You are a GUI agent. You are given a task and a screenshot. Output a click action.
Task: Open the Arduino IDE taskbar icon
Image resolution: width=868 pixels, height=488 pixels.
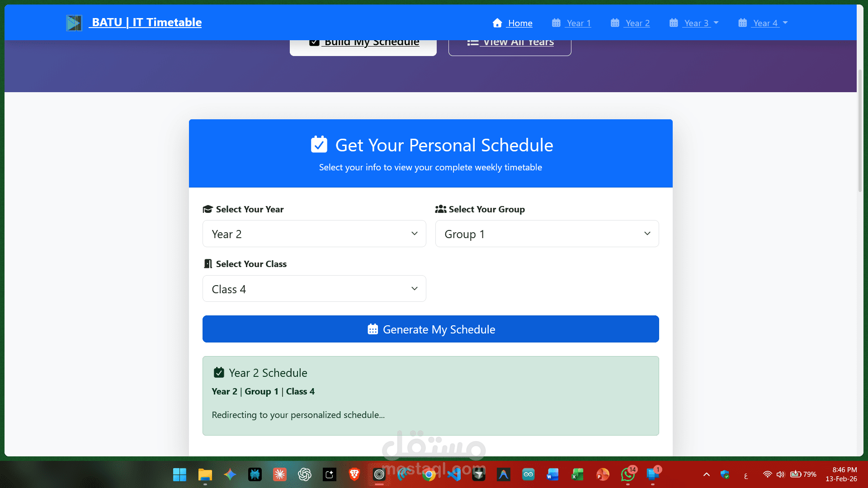click(x=528, y=474)
